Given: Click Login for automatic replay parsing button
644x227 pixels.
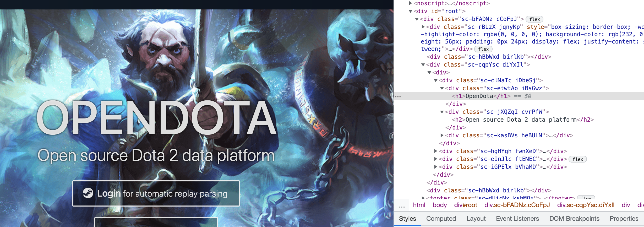Looking at the screenshot, I should point(156,193).
